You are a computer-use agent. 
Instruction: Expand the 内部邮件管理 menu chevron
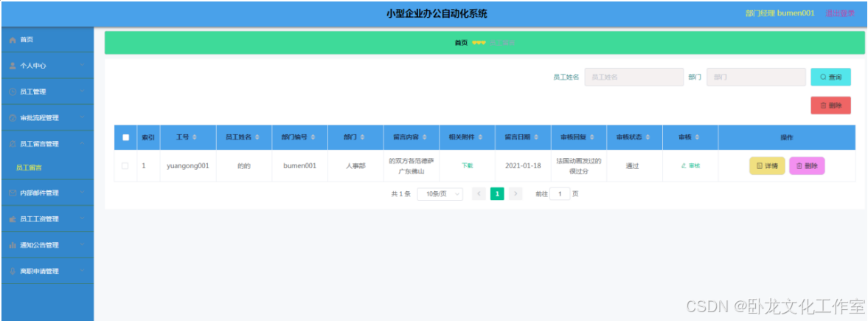(x=82, y=193)
